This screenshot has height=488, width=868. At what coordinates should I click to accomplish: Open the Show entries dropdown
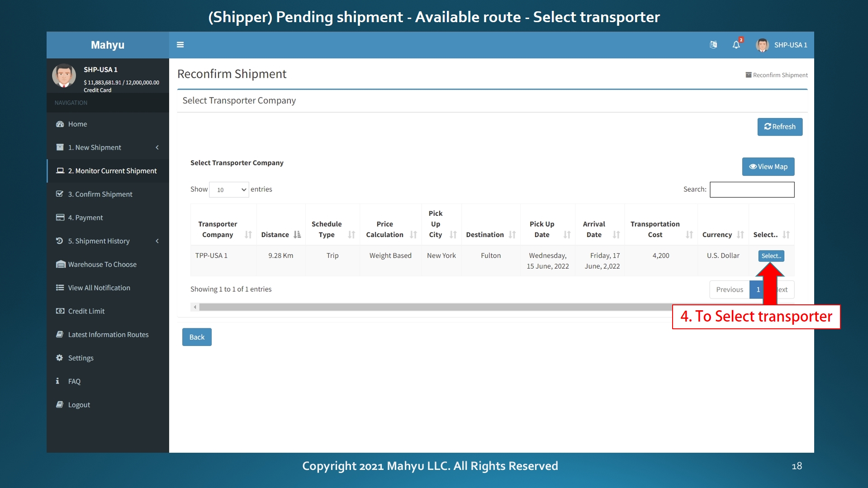point(229,190)
